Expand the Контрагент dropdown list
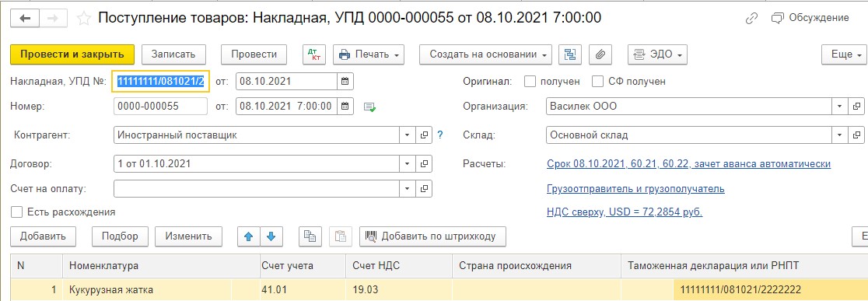868x301 pixels. tap(408, 135)
